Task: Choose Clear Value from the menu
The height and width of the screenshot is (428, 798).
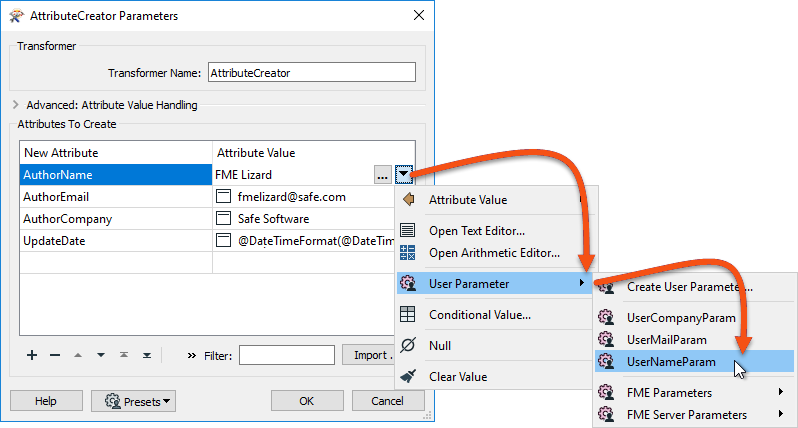Action: tap(458, 377)
